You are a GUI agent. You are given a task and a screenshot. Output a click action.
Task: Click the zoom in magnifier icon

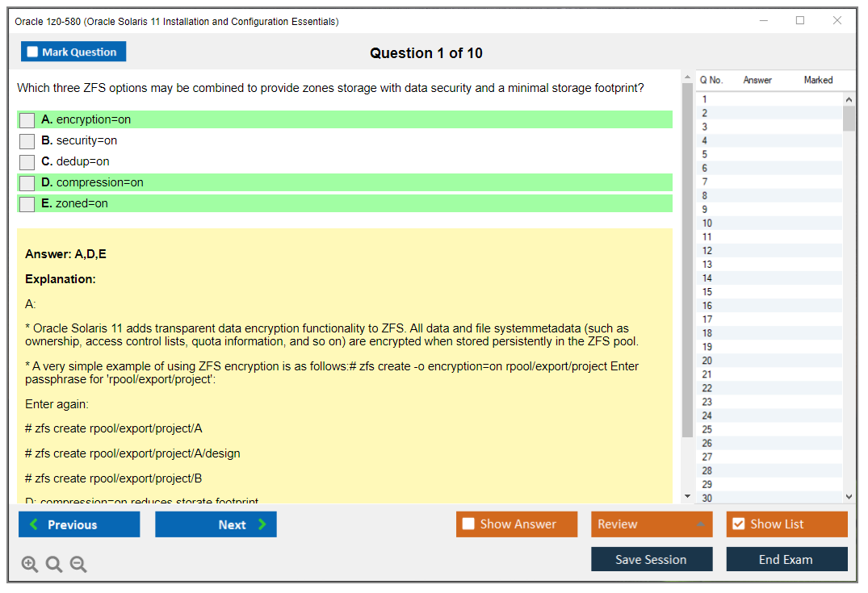click(30, 565)
